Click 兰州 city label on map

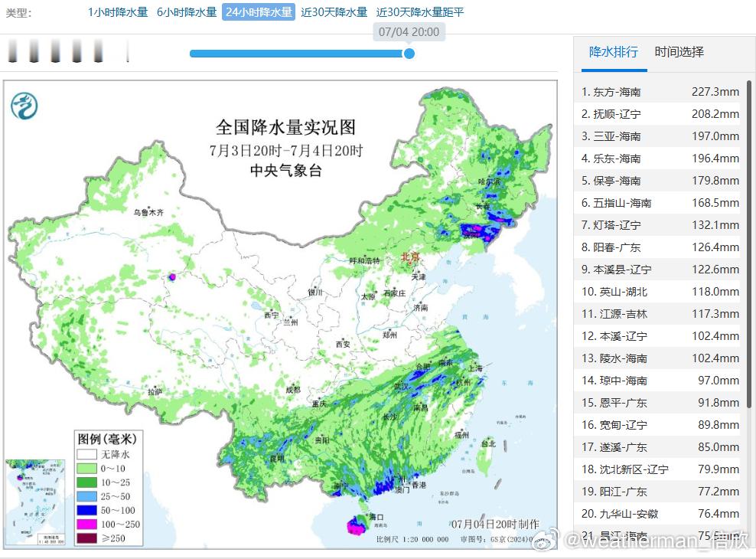pyautogui.click(x=290, y=322)
